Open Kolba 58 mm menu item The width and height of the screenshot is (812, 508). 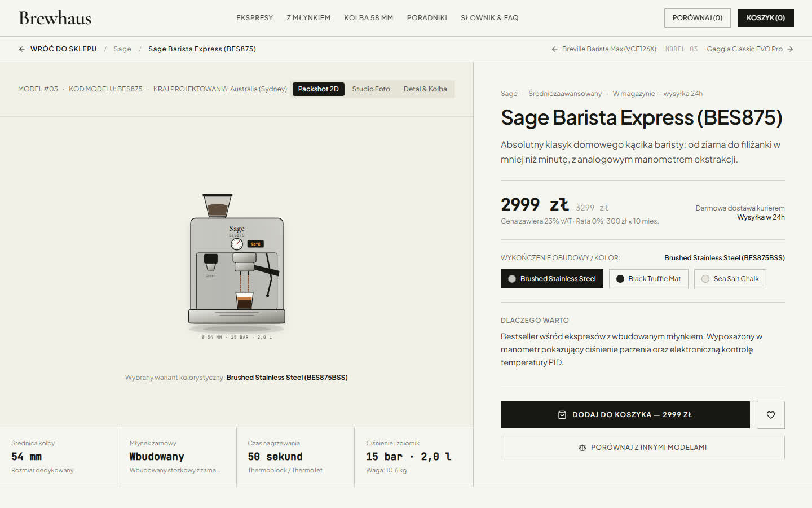[369, 18]
